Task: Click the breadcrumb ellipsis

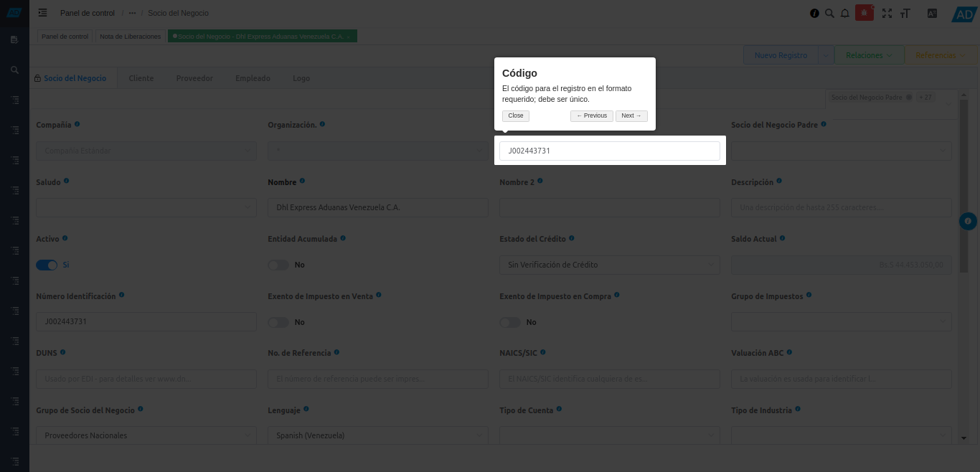Action: [x=132, y=13]
